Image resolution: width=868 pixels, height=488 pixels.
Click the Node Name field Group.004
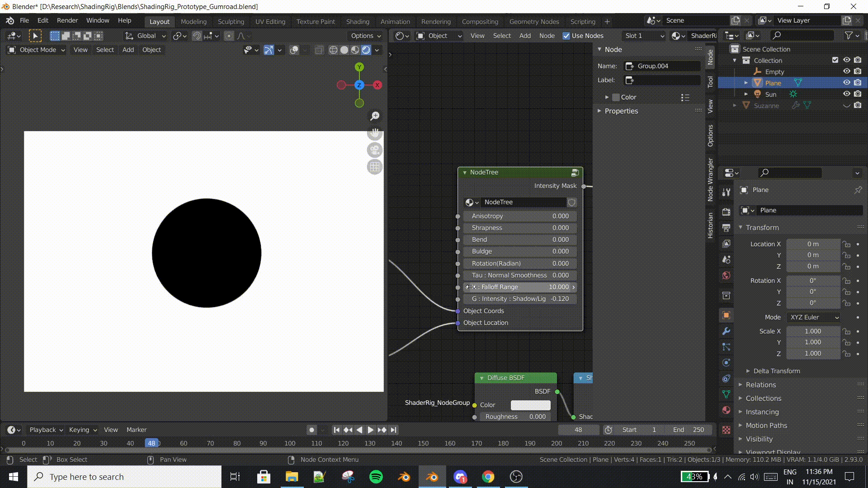click(x=662, y=66)
